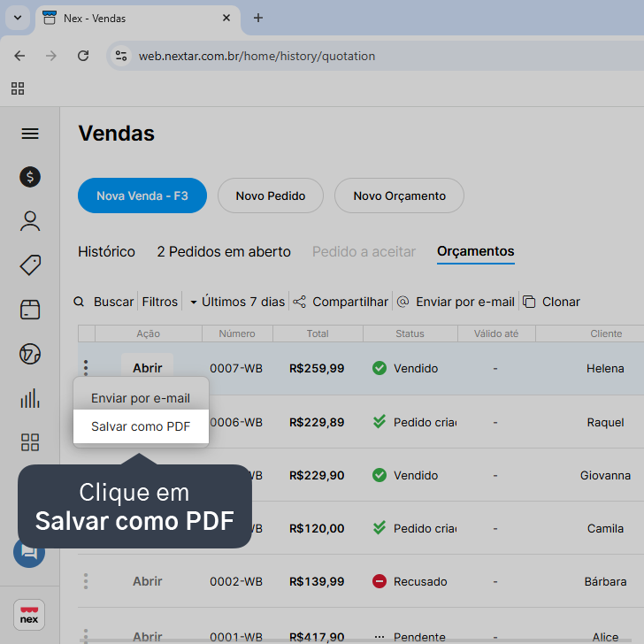Screen dimensions: 644x644
Task: Open the bookmarks bar apps grid icon
Action: point(18,88)
